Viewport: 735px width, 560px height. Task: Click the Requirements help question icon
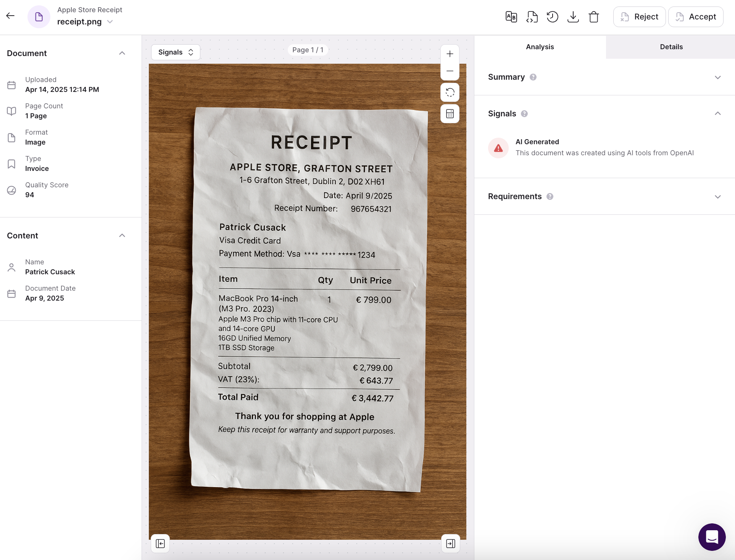pyautogui.click(x=550, y=196)
